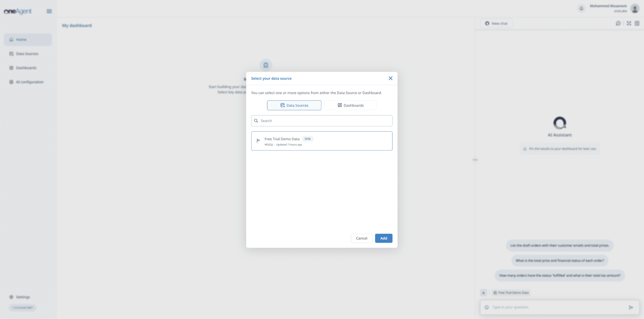Viewport: 644px width, 319px height.
Task: Expand the AI chat to fullscreen
Action: (x=629, y=23)
